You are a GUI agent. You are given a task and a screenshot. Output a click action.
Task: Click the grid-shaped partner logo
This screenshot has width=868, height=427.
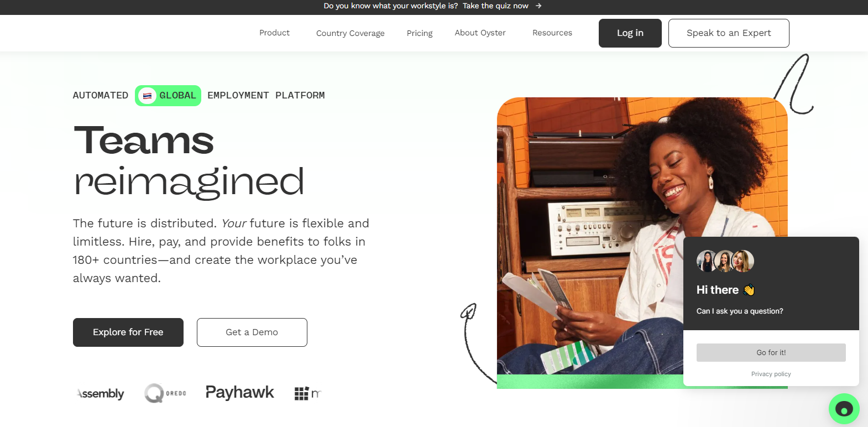click(307, 393)
